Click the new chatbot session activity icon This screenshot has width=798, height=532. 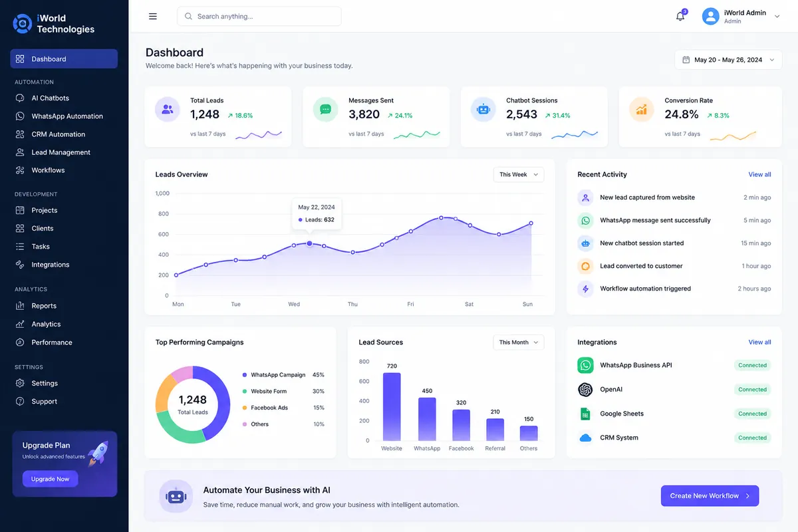pyautogui.click(x=585, y=243)
